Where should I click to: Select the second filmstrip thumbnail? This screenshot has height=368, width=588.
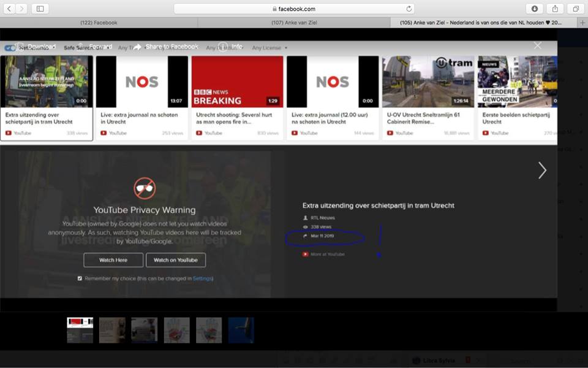click(112, 330)
